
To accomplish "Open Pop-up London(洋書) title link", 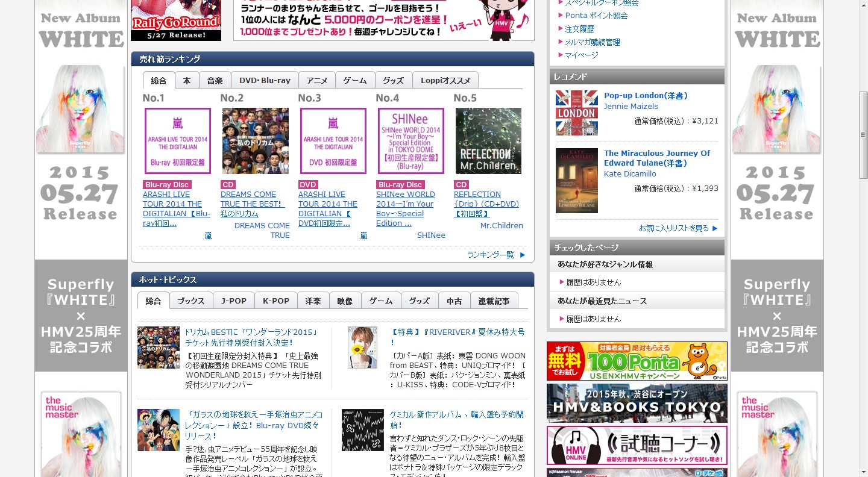I will tap(646, 96).
